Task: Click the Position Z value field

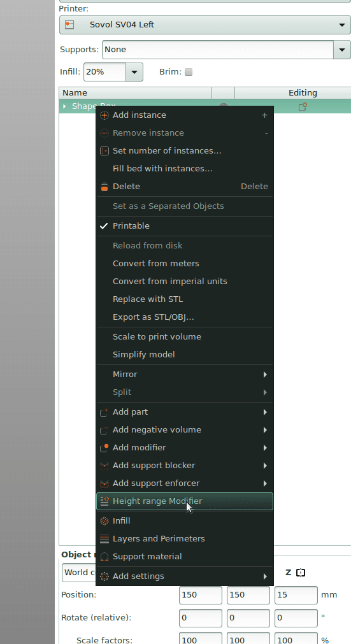Action: pyautogui.click(x=296, y=595)
